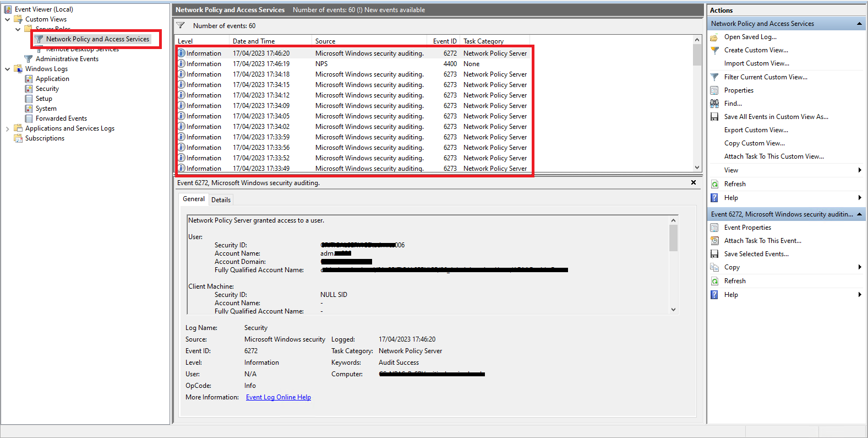868x438 pixels.
Task: Click the Save All Events disk icon
Action: pos(714,117)
